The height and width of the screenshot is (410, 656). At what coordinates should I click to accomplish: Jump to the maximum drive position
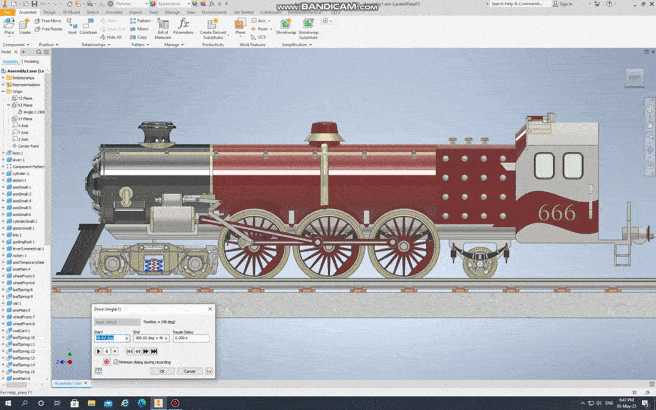click(154, 351)
